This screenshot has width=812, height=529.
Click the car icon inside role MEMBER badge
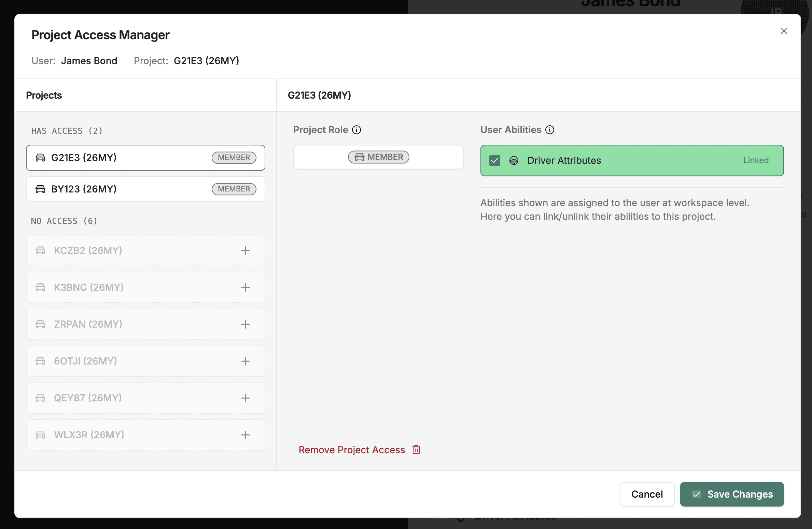(x=360, y=157)
